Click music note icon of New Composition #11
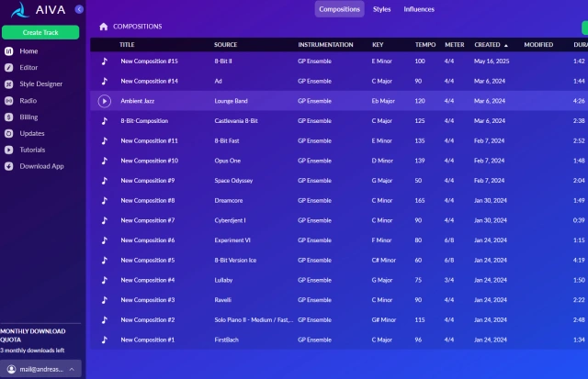The image size is (588, 379). 105,140
